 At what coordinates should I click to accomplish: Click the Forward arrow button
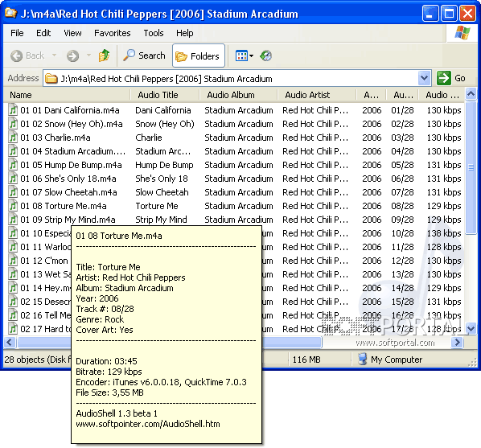pos(72,55)
